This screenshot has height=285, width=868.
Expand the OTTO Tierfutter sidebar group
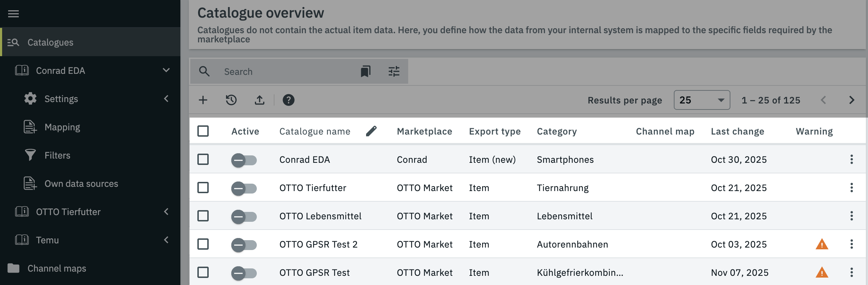(x=166, y=212)
